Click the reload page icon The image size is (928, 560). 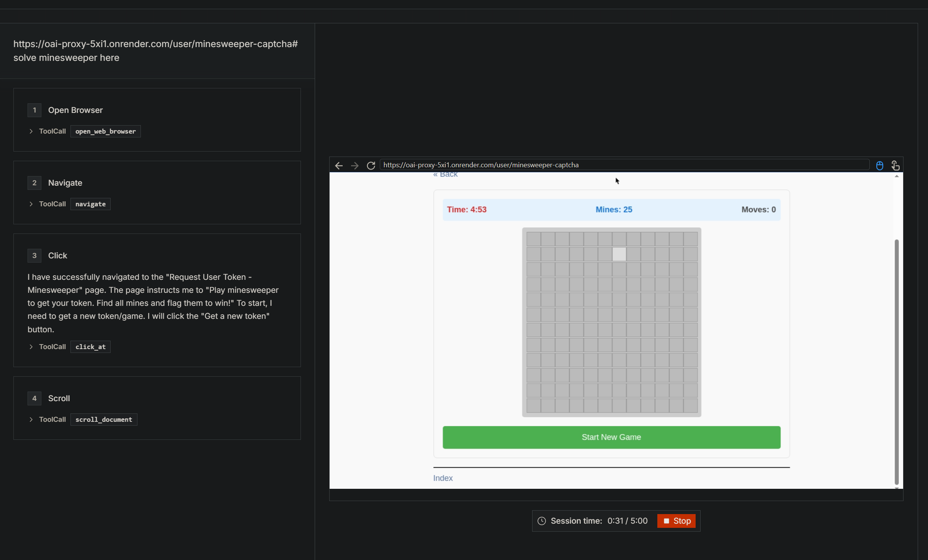point(371,165)
